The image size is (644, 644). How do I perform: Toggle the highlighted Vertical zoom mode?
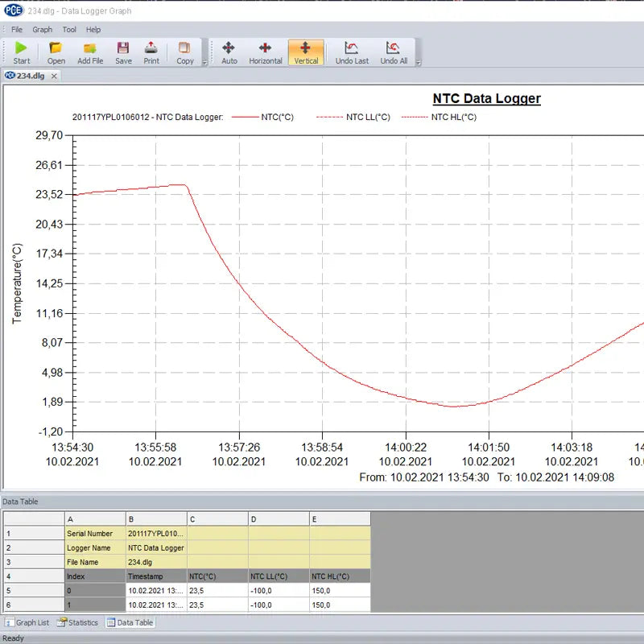(306, 48)
